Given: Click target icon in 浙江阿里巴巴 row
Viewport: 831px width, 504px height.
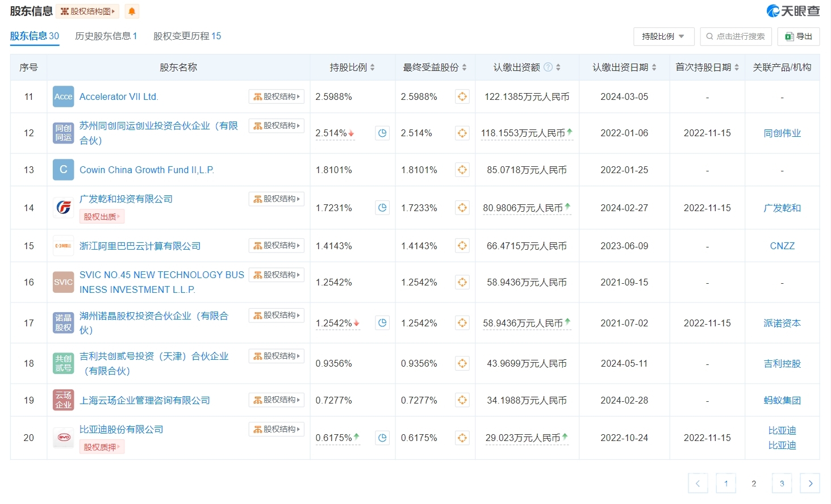Looking at the screenshot, I should (462, 246).
